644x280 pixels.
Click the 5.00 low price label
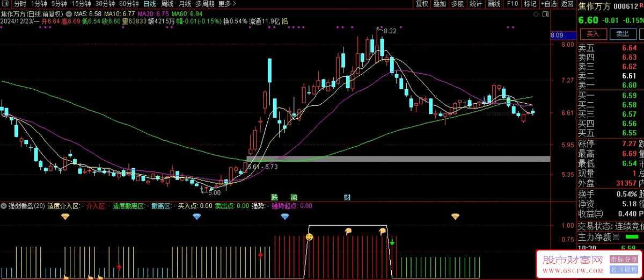[x=214, y=192]
